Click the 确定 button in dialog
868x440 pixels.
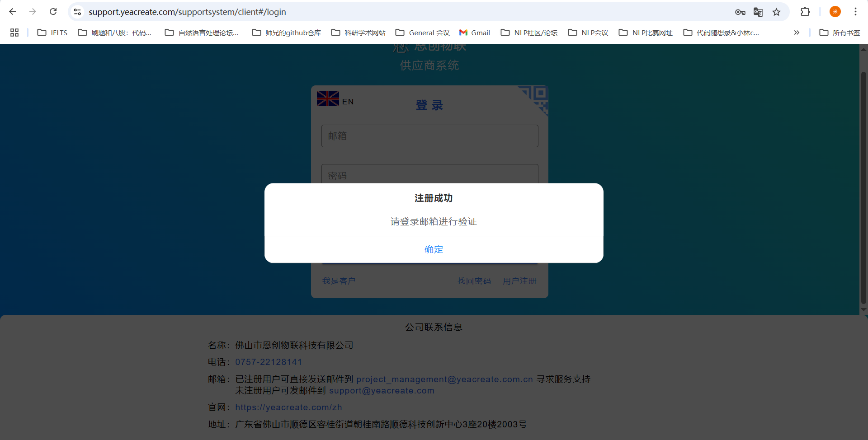(x=434, y=249)
